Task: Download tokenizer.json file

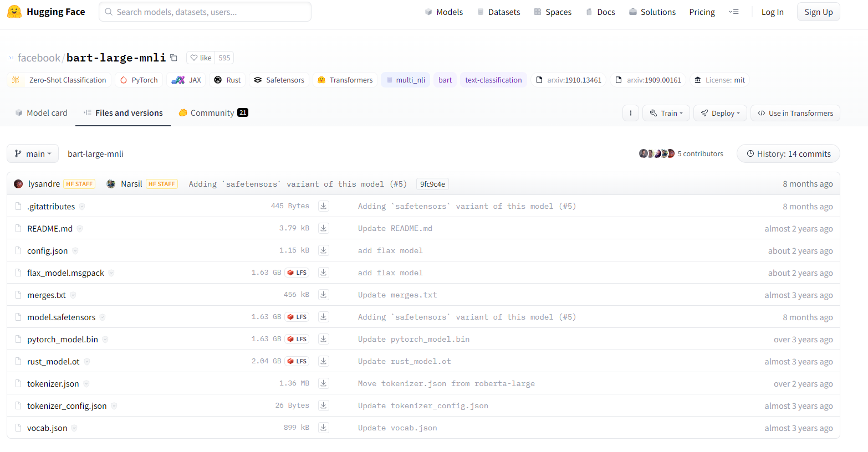Action: point(324,383)
